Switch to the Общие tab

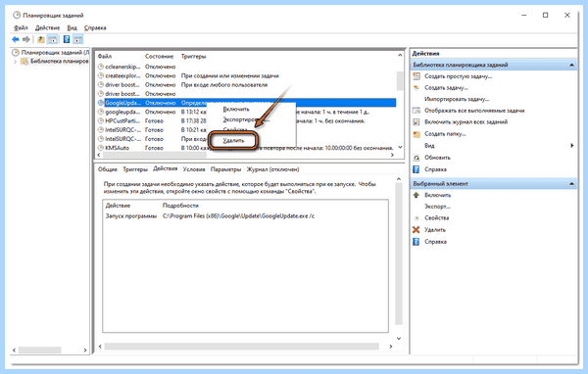[107, 169]
